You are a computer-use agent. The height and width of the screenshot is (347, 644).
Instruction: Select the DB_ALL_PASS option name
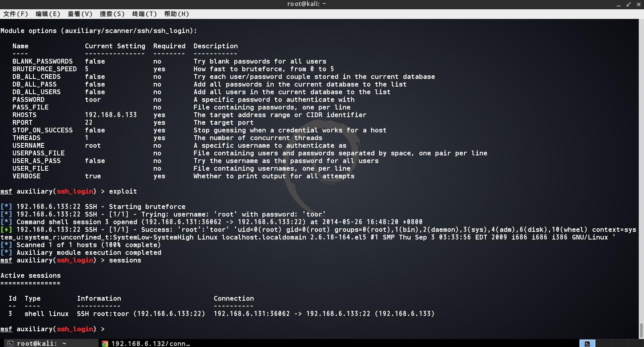pos(35,85)
